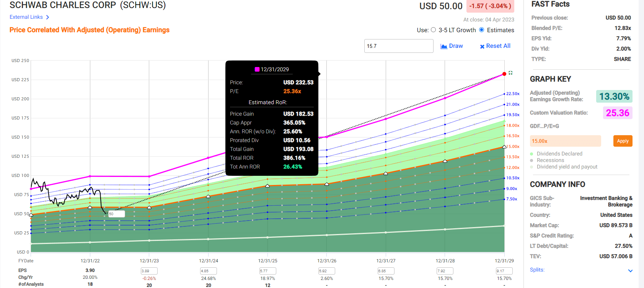This screenshot has width=644, height=288.
Task: Click the 19.50x multiple line label
Action: pyautogui.click(x=513, y=115)
